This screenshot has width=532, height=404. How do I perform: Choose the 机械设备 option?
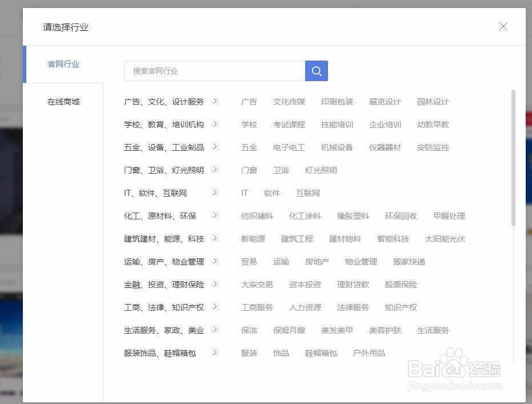[338, 147]
